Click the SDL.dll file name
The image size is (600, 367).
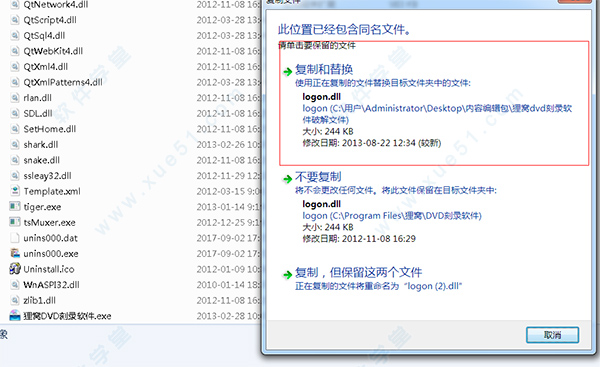pyautogui.click(x=38, y=114)
